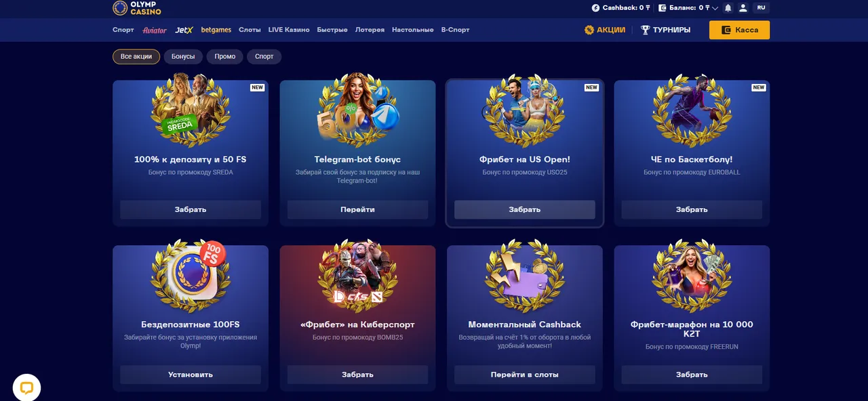This screenshot has width=868, height=401.
Task: Open the RU language selector
Action: [x=761, y=8]
